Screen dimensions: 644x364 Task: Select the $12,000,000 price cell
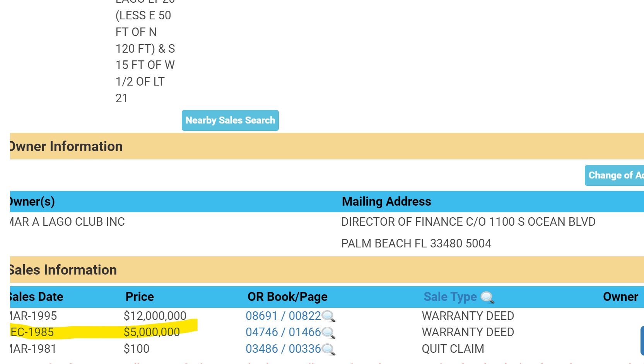point(155,316)
